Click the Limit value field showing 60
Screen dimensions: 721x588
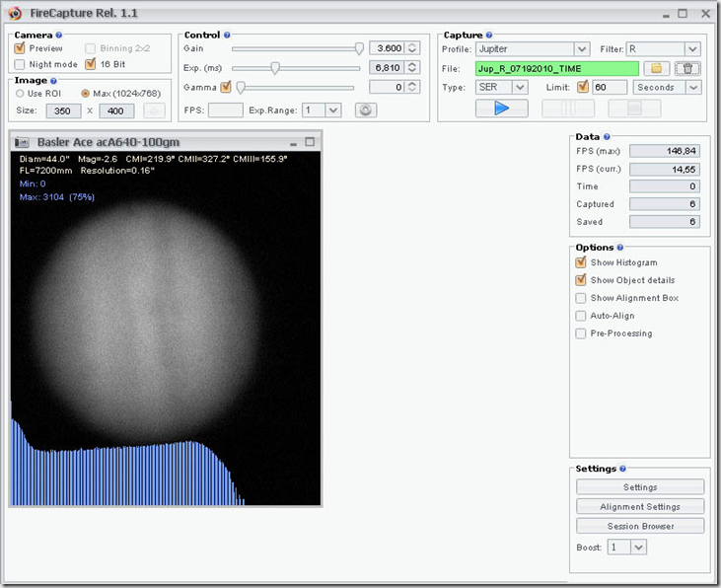(x=610, y=87)
